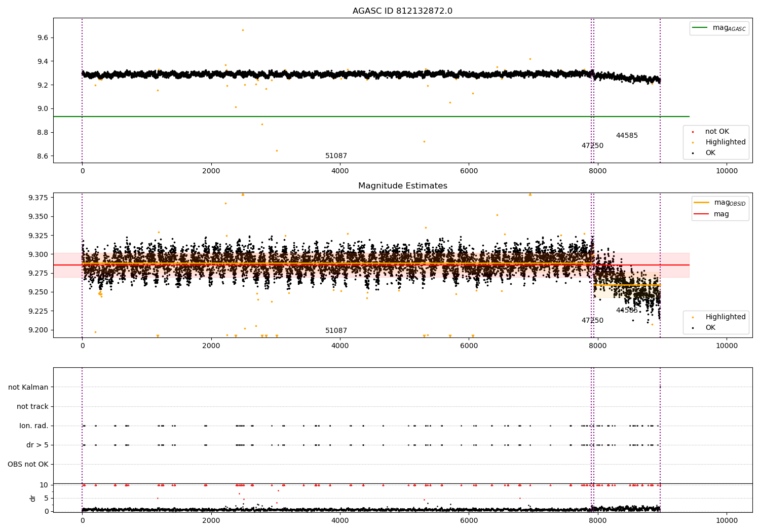760x532 pixels.
Task: Click the 5 tick on the dr axis
Action: [46, 499]
